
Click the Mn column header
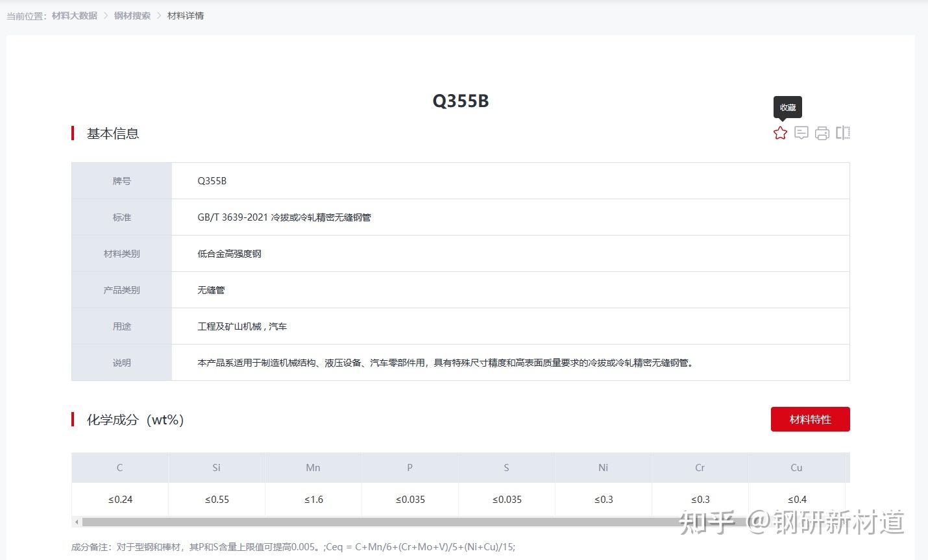[313, 467]
